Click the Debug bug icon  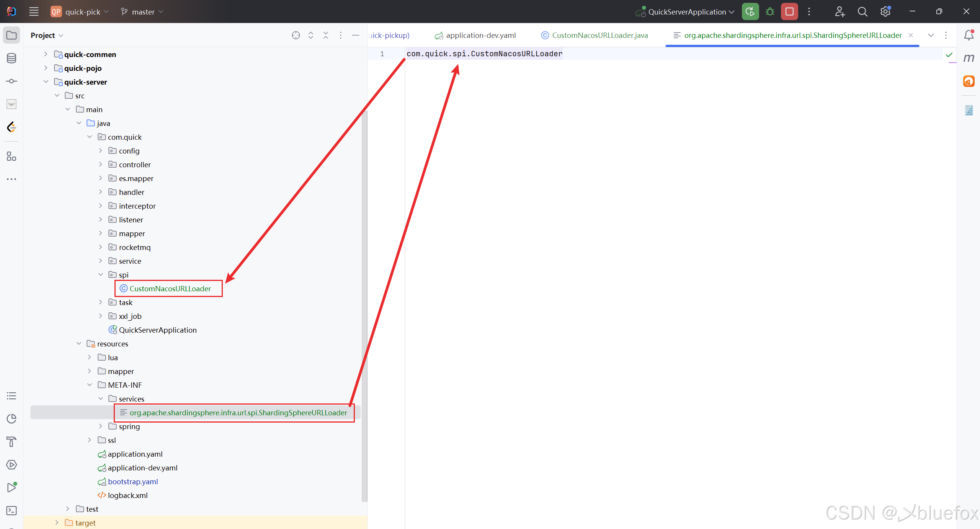(770, 12)
